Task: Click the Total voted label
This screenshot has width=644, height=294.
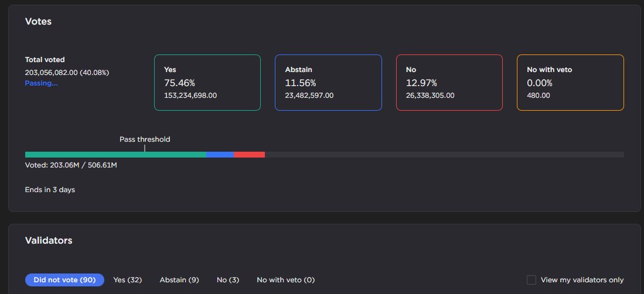Action: point(45,60)
